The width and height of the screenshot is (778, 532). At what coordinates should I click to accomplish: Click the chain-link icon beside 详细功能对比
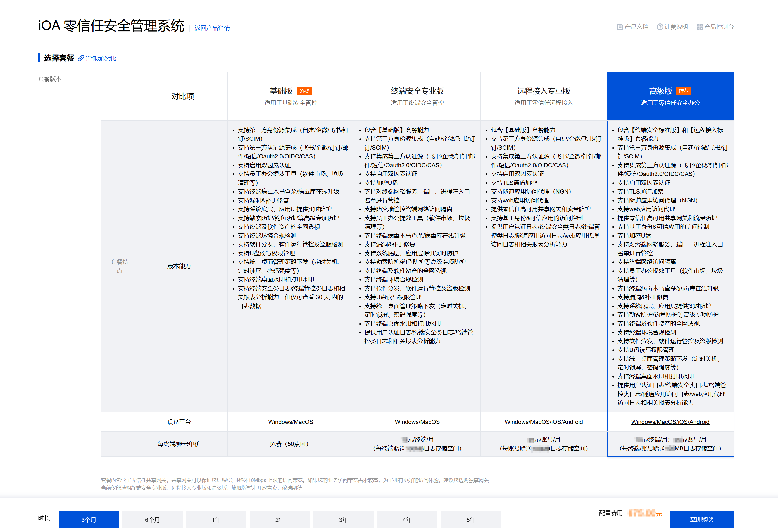tap(81, 58)
